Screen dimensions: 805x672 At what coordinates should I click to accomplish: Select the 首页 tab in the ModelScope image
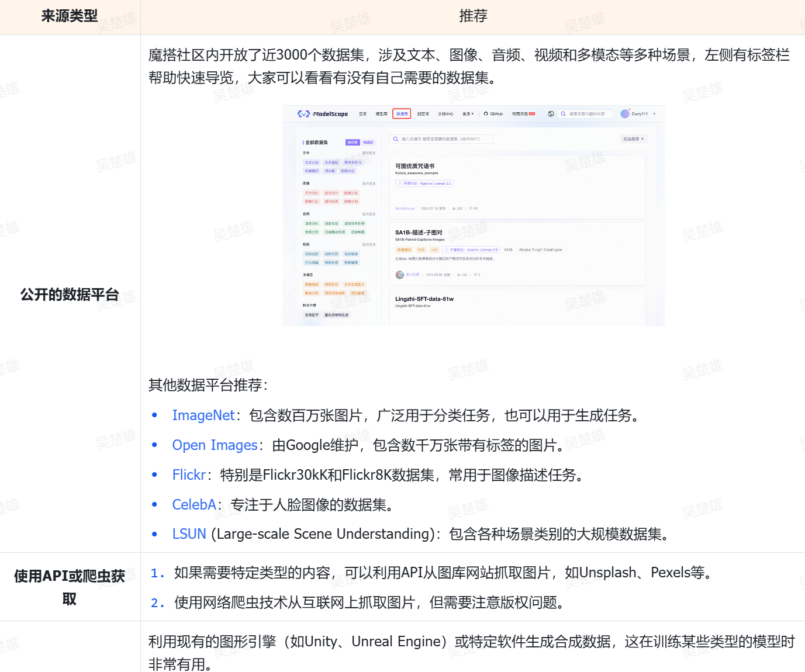[x=363, y=114]
